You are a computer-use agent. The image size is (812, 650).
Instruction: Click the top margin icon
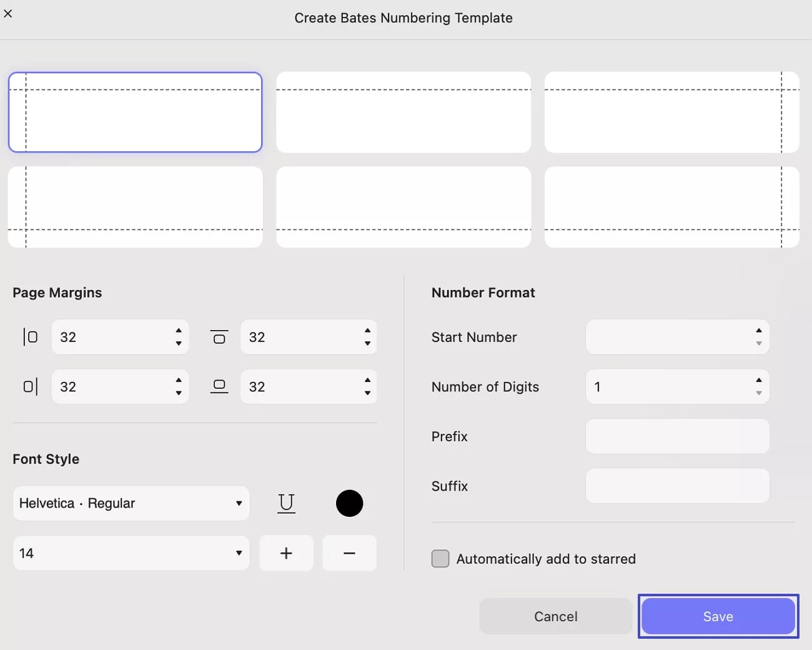coord(219,337)
